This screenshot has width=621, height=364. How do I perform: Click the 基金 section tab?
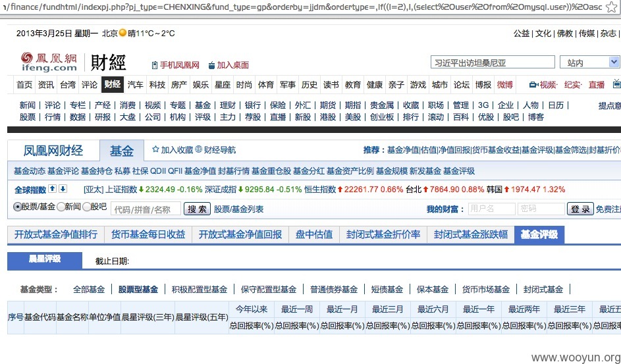coord(122,151)
